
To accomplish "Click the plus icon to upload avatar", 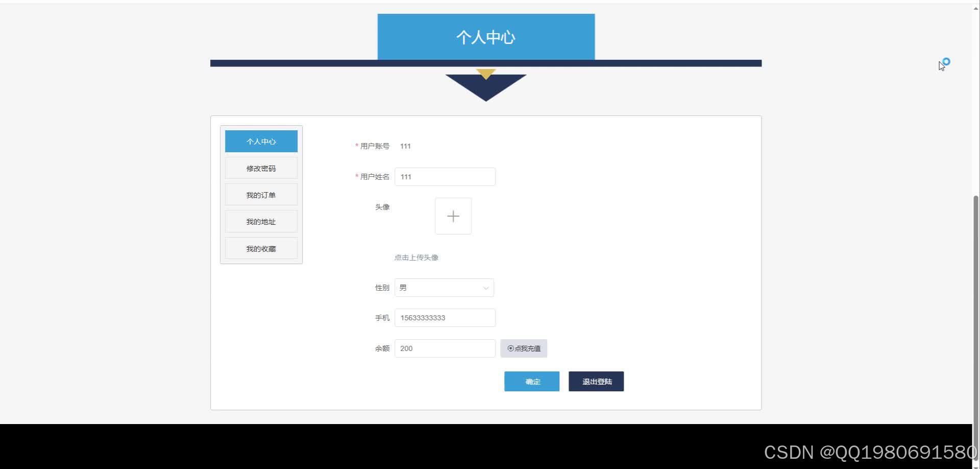I will pyautogui.click(x=453, y=216).
